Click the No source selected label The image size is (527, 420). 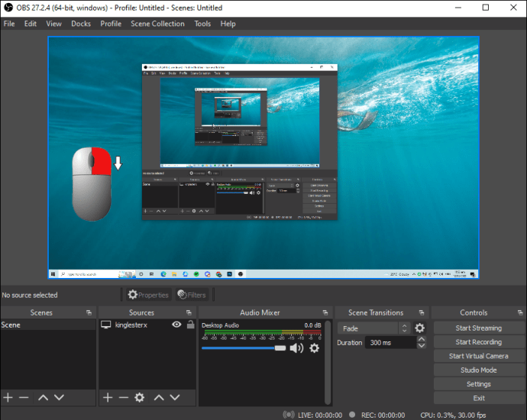click(30, 295)
